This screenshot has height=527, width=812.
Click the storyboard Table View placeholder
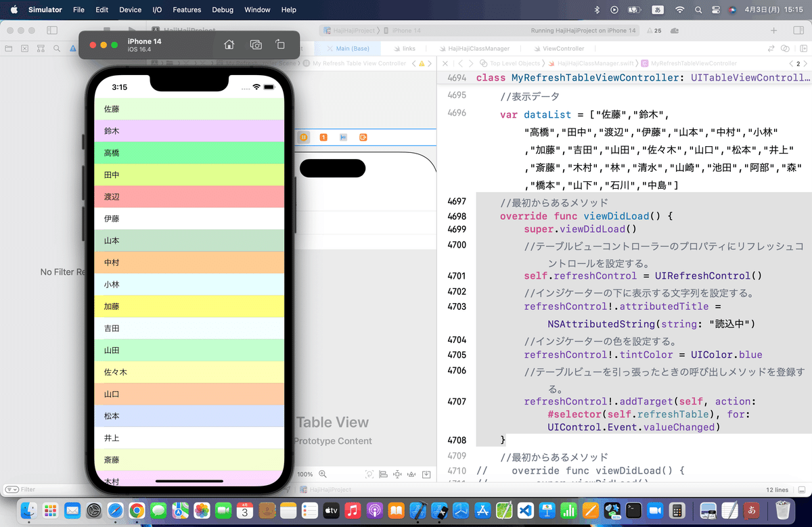pos(332,422)
